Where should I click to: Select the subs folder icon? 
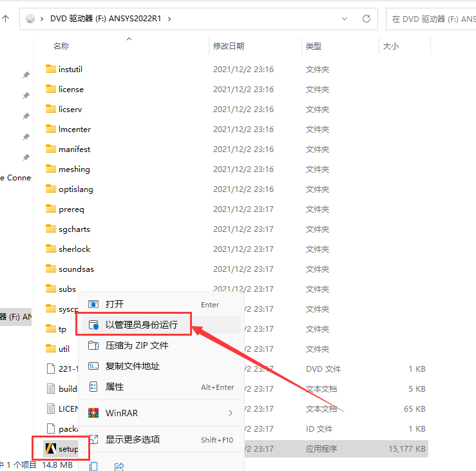coord(51,289)
